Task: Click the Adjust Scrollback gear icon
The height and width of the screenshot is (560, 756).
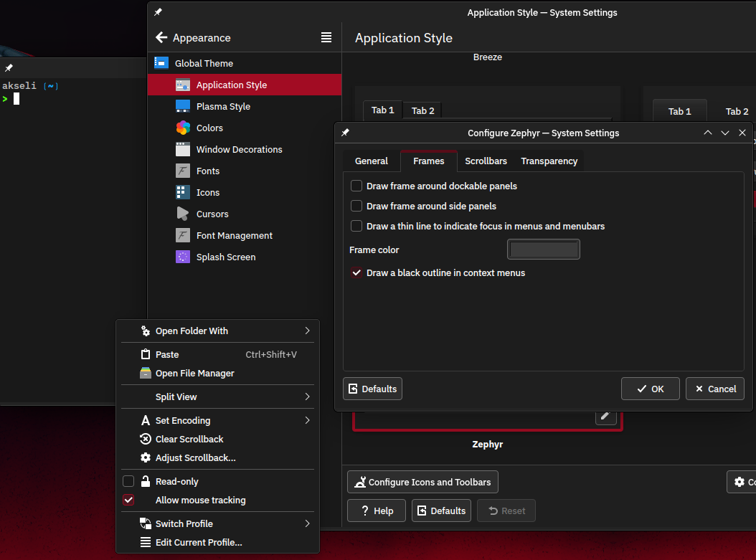Action: pos(145,458)
